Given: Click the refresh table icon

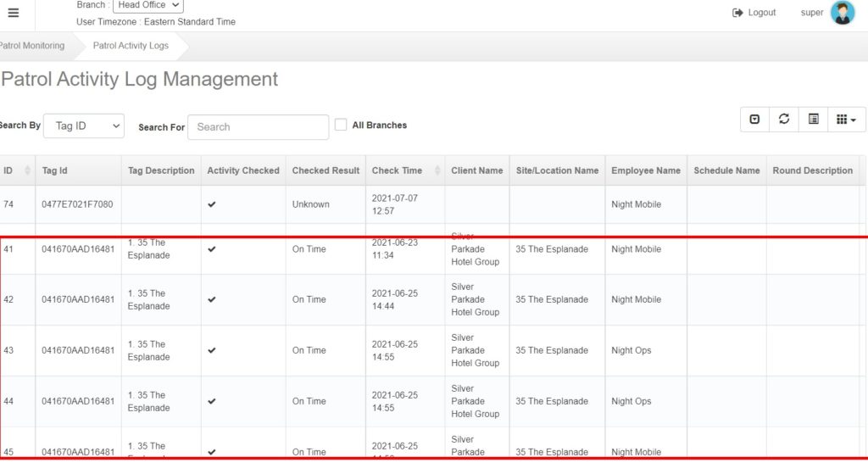Looking at the screenshot, I should (x=784, y=120).
